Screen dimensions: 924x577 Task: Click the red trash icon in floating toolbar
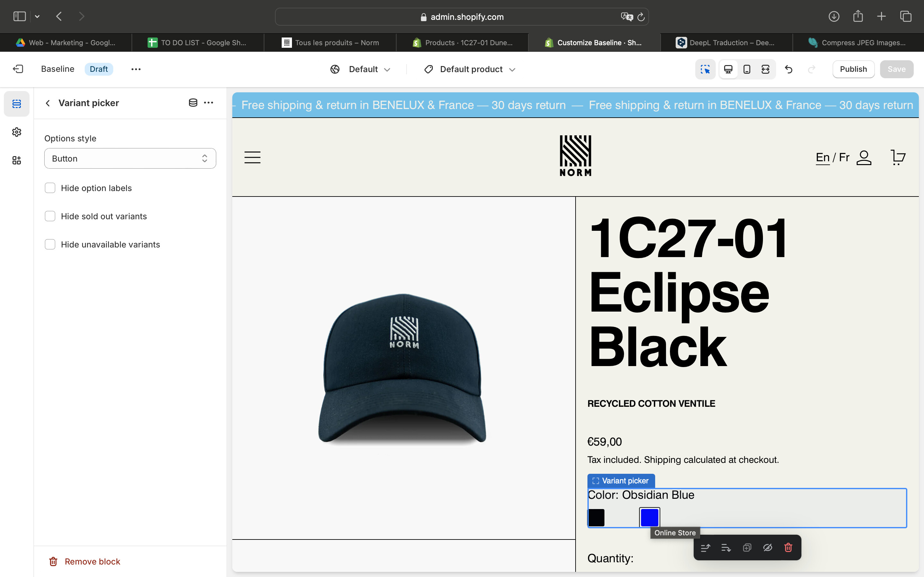(x=788, y=548)
